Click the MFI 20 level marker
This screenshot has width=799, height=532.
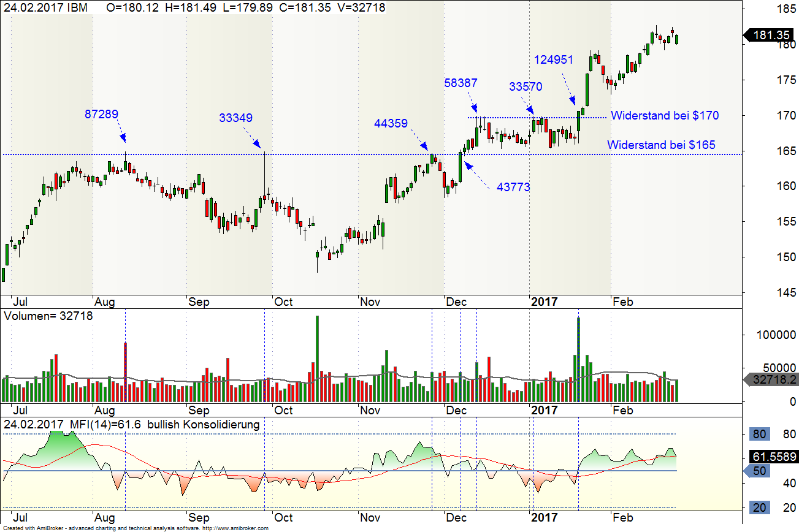(x=759, y=507)
